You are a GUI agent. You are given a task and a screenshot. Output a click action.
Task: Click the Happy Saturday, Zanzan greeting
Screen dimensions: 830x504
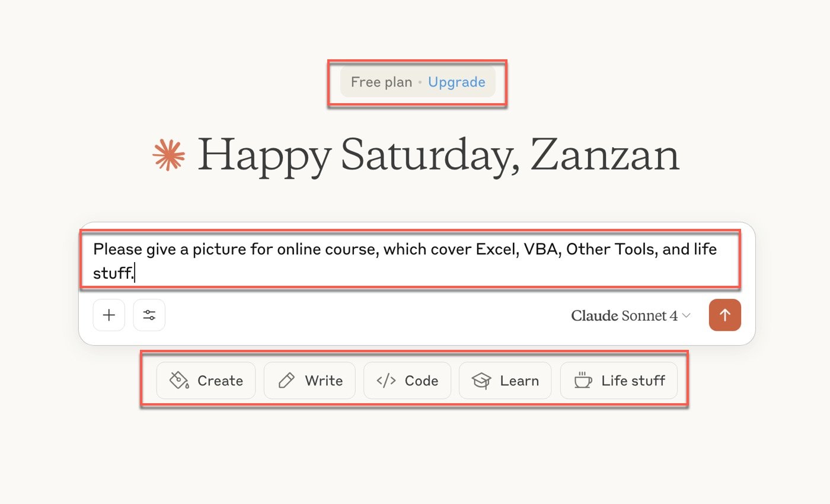[438, 155]
